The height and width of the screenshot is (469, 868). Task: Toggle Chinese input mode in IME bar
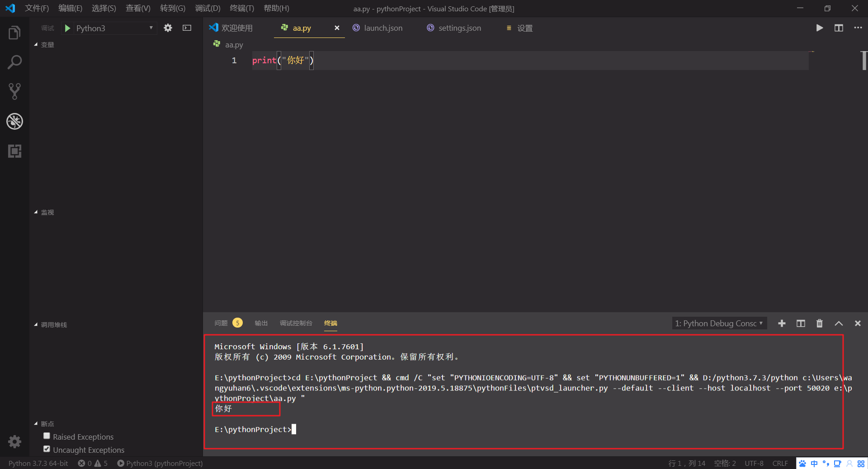point(814,464)
